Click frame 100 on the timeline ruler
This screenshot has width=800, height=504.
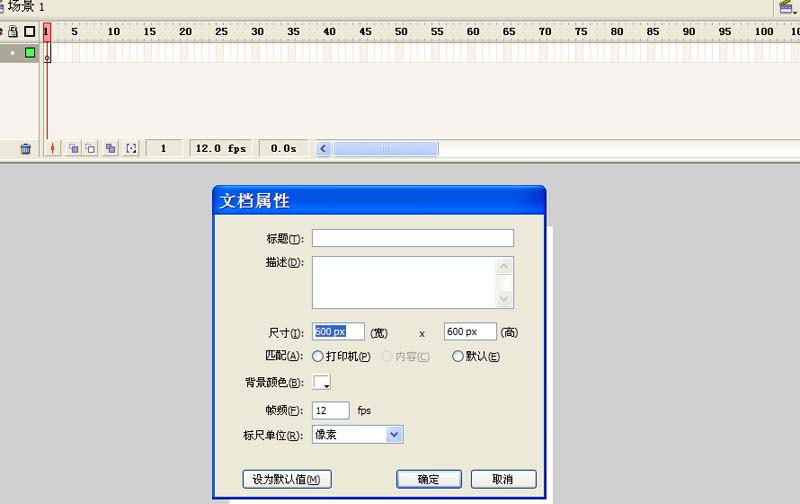tap(764, 32)
